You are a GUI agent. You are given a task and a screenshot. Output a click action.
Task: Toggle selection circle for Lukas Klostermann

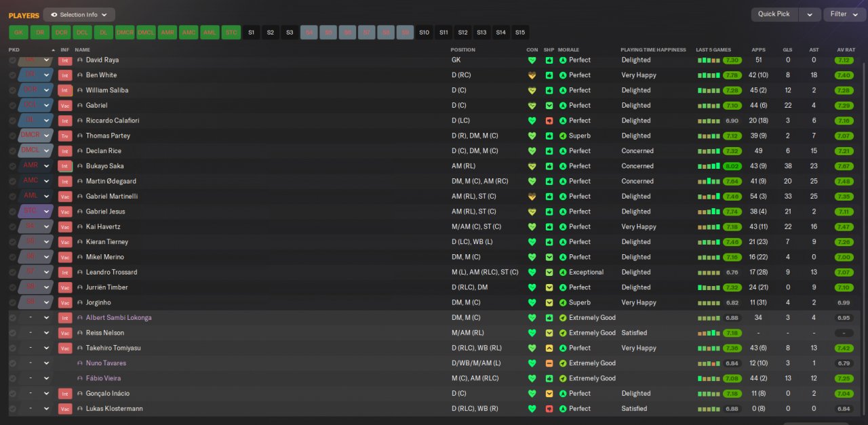click(x=12, y=409)
